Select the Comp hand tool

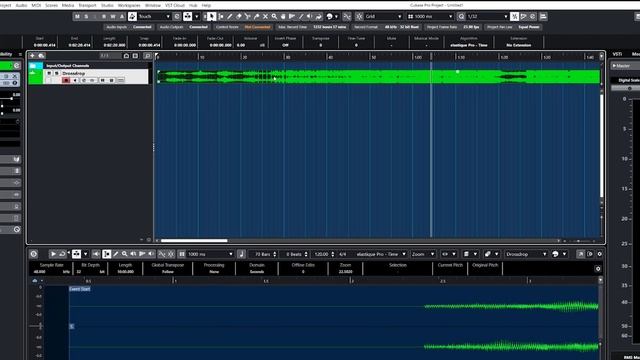tap(283, 16)
